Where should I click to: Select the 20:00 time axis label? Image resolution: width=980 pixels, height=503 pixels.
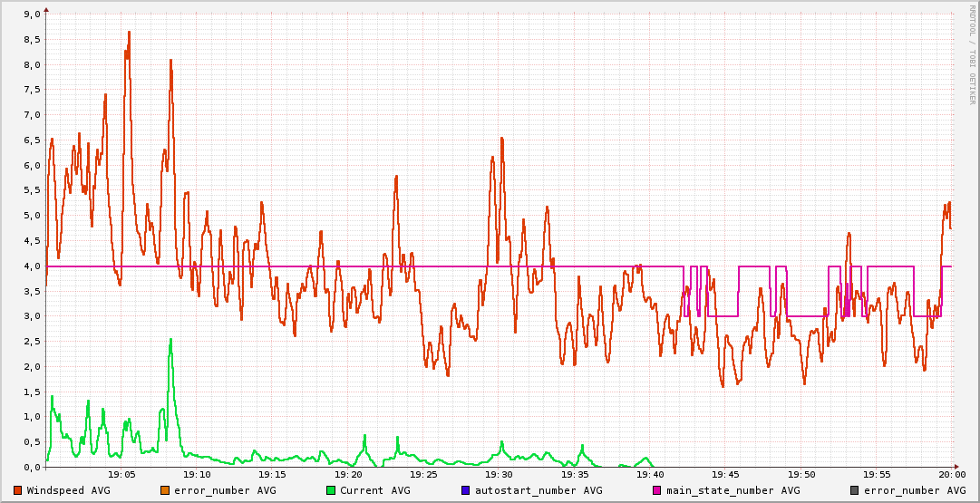pos(952,476)
